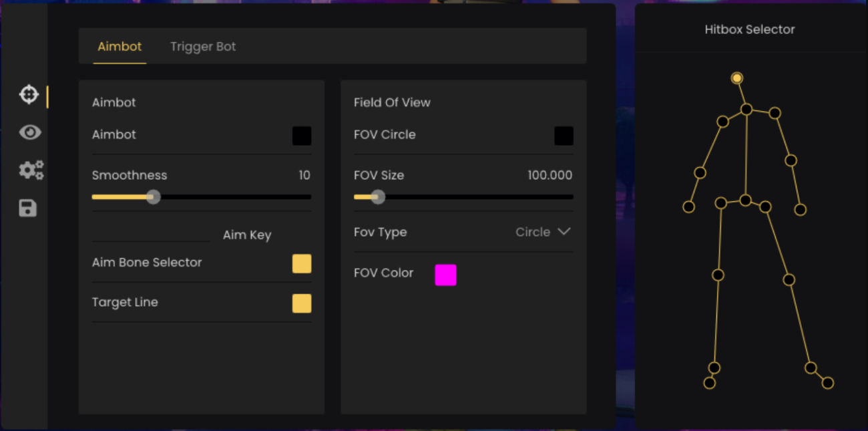Viewport: 868px width, 431px height.
Task: Select the neck node on the skeleton
Action: click(x=746, y=109)
